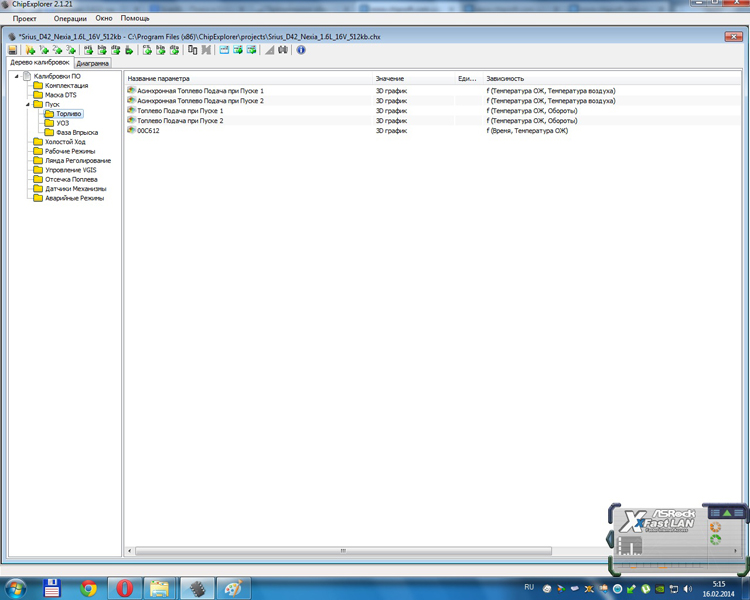Click the Зависимость column header
This screenshot has height=600, width=750.
coord(505,78)
